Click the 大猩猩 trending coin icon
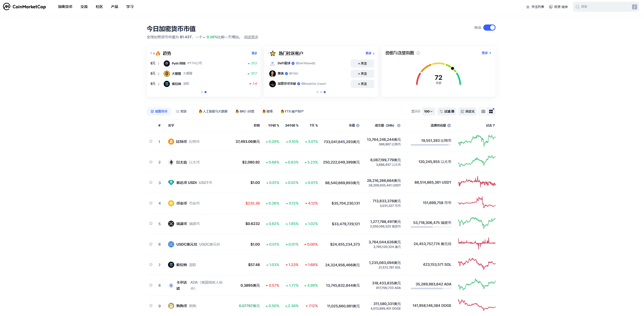The image size is (644, 316). (x=167, y=73)
